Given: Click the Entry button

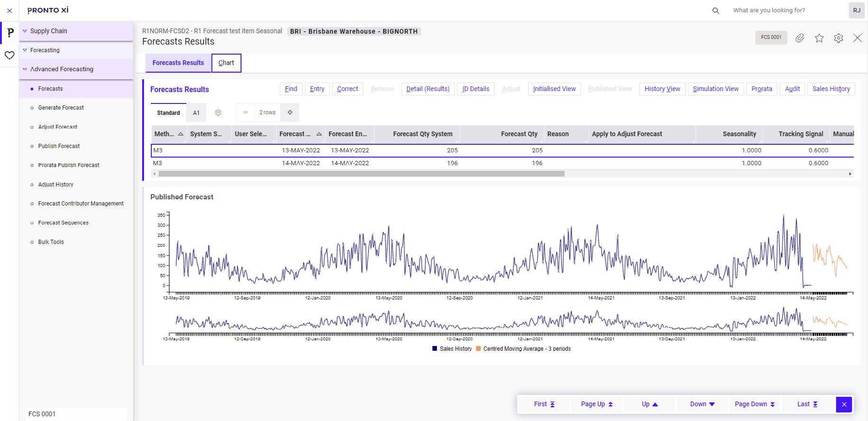Looking at the screenshot, I should pyautogui.click(x=317, y=89).
